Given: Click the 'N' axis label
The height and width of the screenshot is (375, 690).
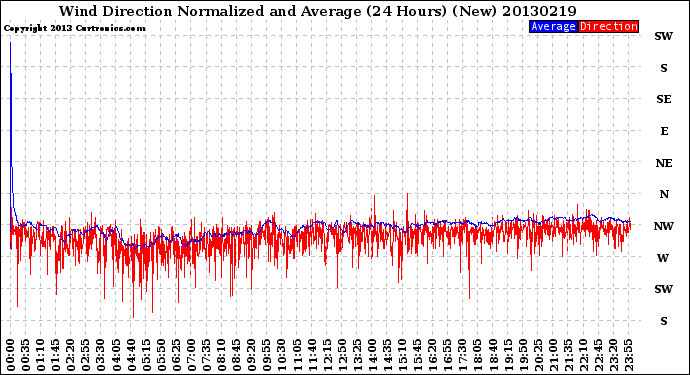Looking at the screenshot, I should [664, 194].
